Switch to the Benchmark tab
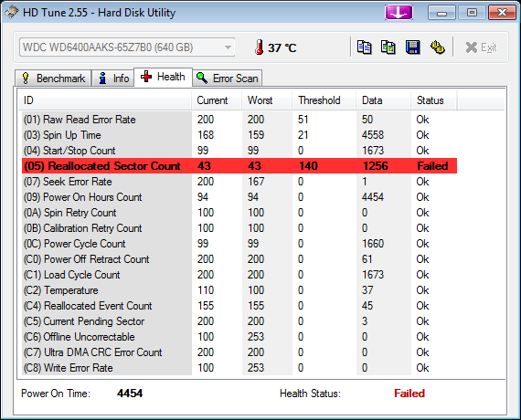This screenshot has width=521, height=420. click(x=53, y=79)
